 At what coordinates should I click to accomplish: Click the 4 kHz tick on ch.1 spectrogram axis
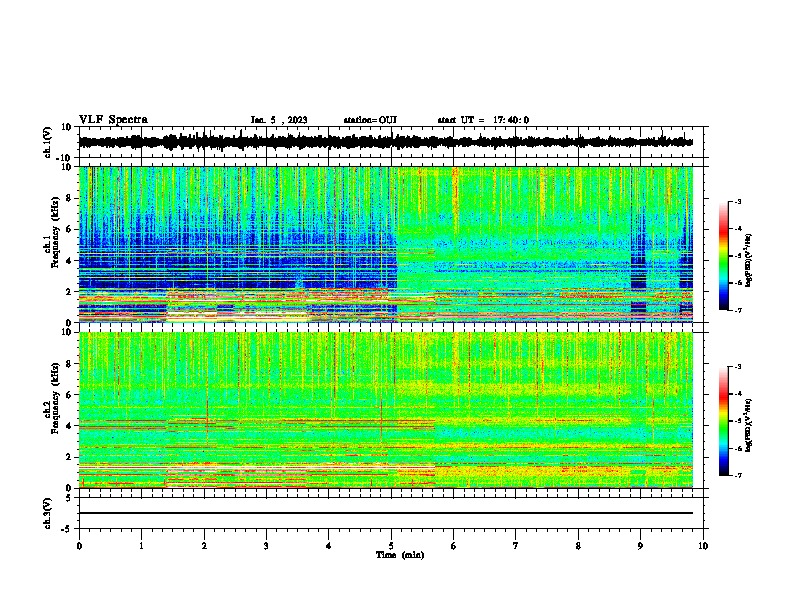[x=69, y=261]
